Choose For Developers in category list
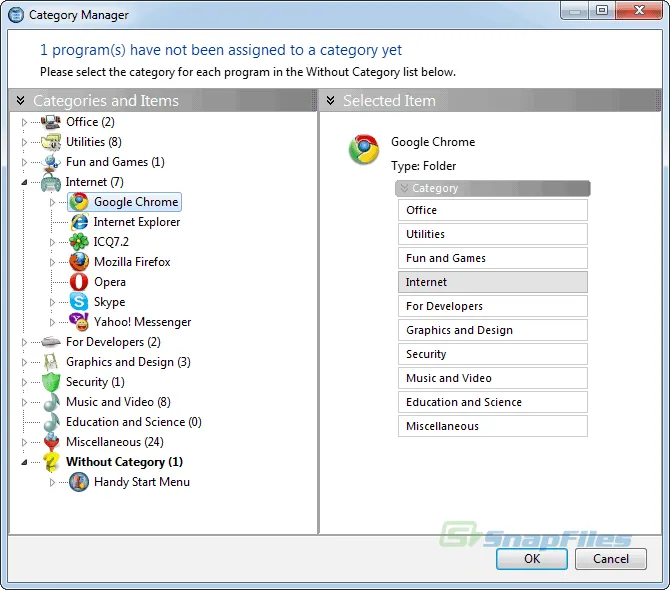670x590 pixels. 493,306
